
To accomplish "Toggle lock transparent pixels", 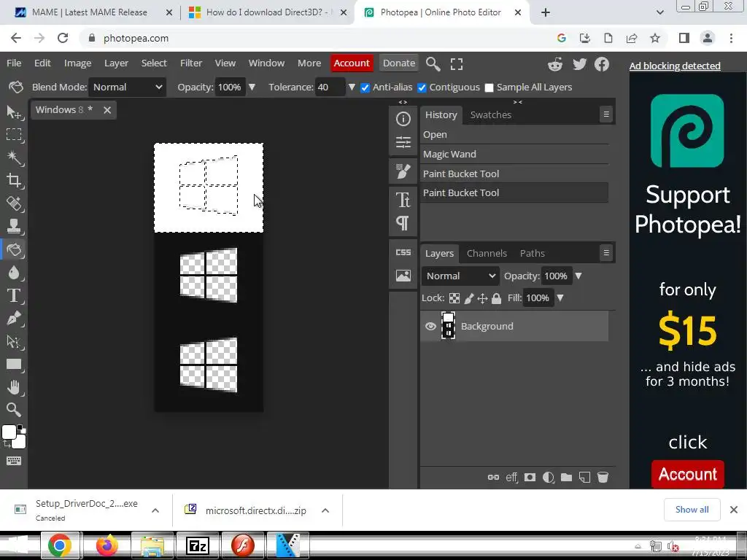I will click(454, 298).
